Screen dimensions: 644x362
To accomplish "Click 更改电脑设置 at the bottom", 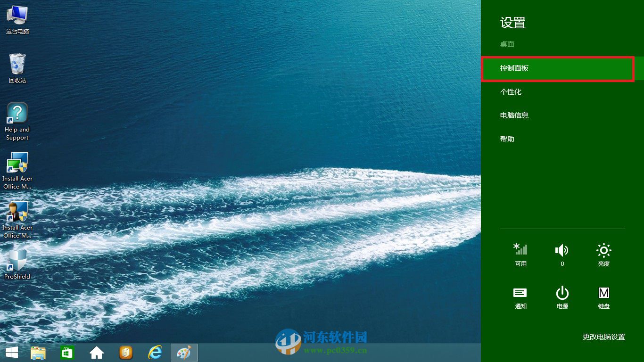I will point(604,337).
